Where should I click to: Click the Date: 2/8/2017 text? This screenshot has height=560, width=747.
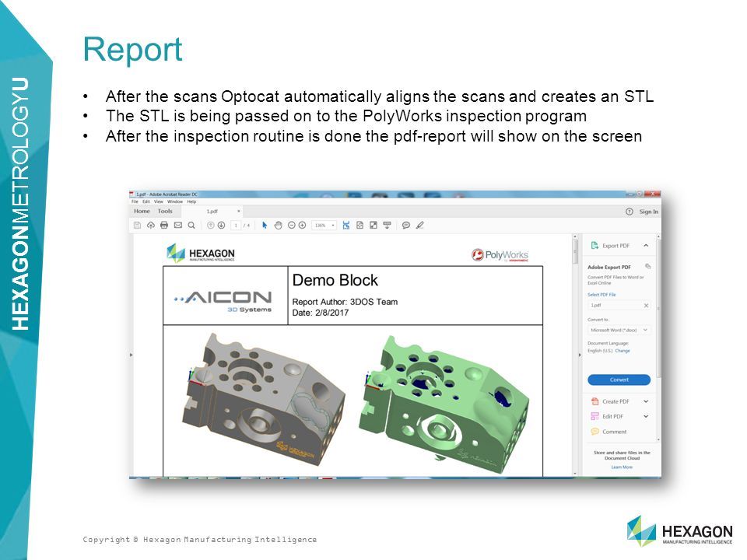[320, 313]
